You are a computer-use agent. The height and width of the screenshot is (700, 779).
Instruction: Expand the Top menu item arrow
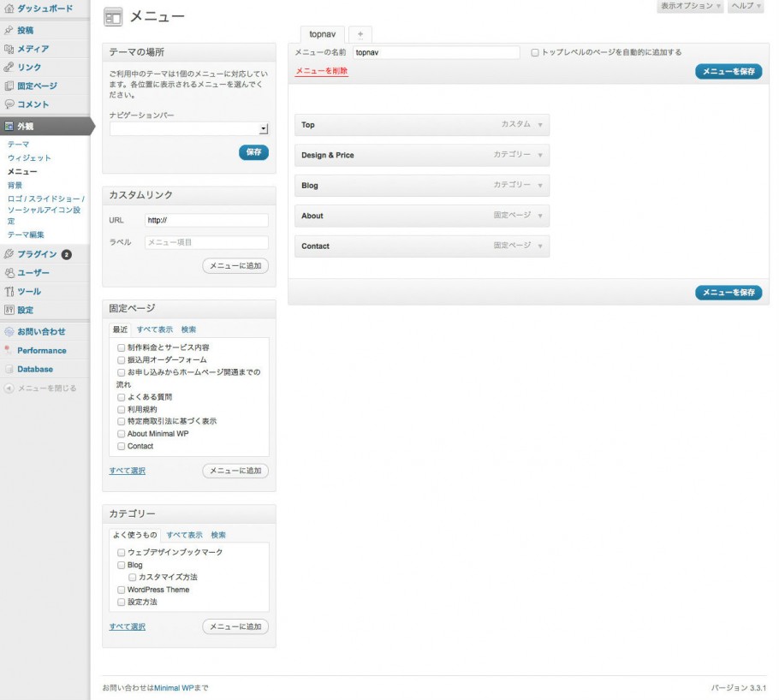[540, 125]
